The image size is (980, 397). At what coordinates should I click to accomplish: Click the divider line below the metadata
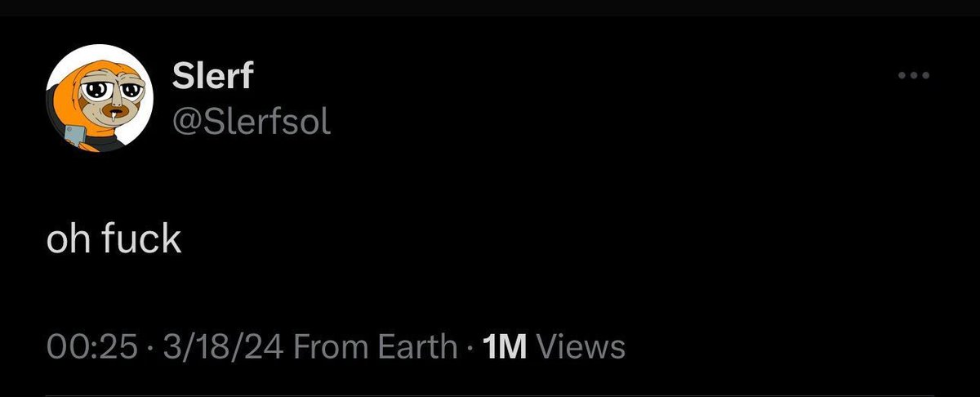coord(490,395)
